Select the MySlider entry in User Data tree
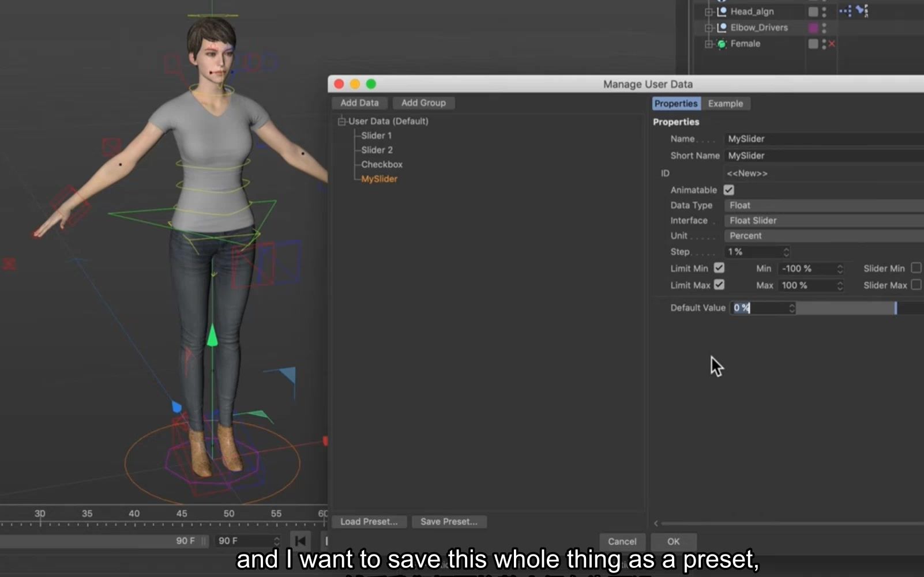Viewport: 924px width, 577px height. (x=379, y=179)
